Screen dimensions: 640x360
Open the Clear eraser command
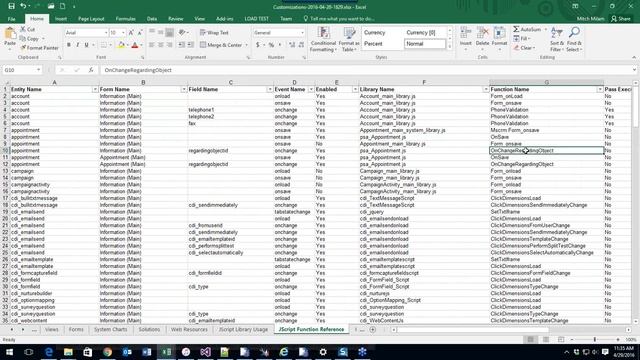point(523,48)
